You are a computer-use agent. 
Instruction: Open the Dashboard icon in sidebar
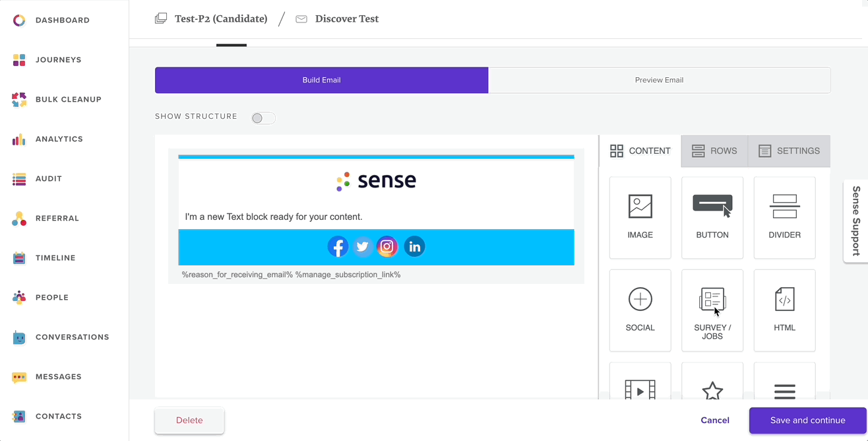pos(19,20)
